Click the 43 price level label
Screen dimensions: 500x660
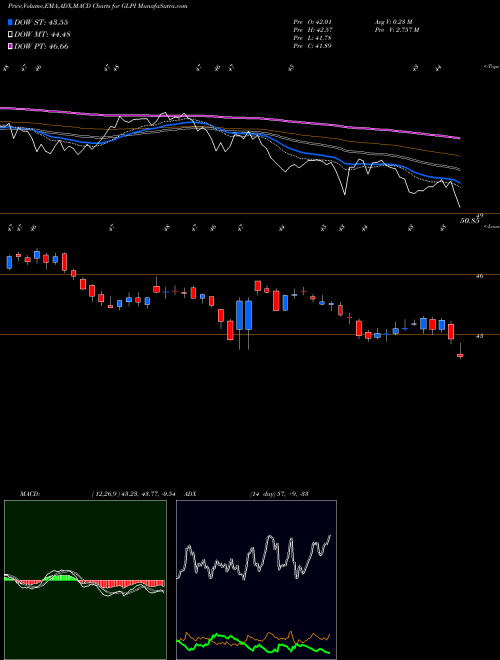479,336
